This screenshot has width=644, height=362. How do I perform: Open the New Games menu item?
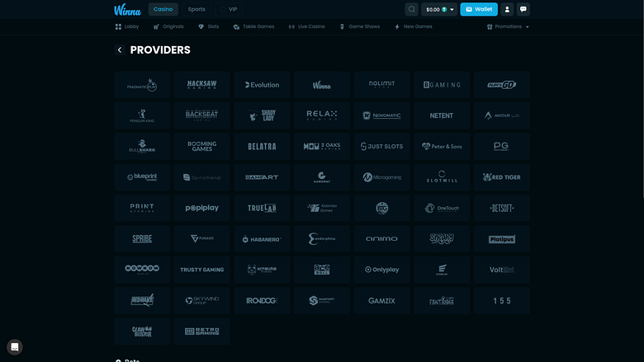coord(414,26)
